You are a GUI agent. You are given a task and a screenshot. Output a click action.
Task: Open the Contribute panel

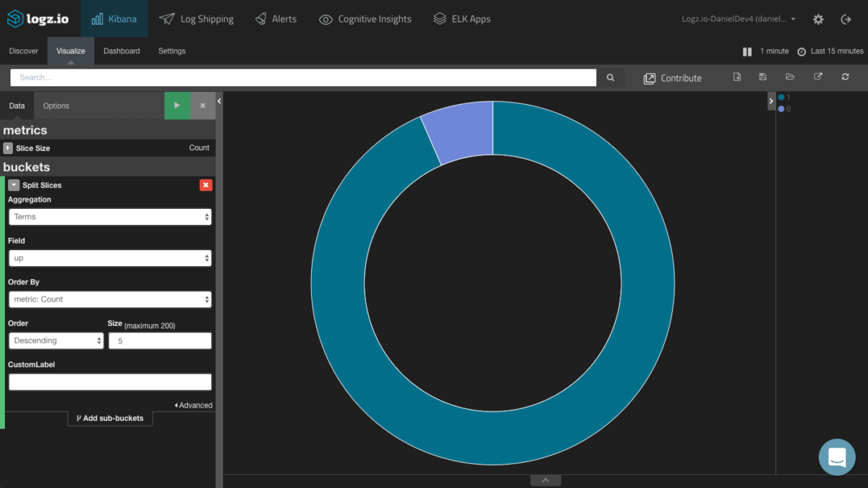(x=673, y=77)
